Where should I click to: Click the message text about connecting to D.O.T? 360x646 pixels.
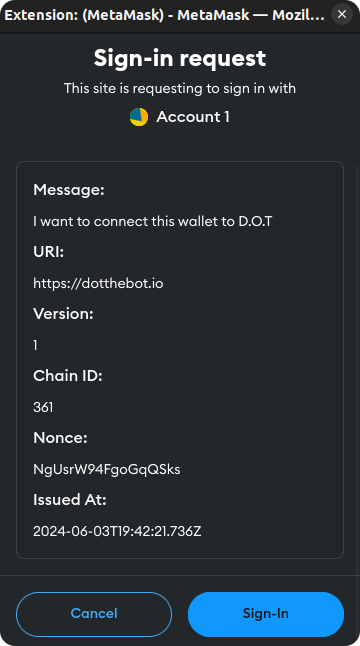click(x=152, y=221)
